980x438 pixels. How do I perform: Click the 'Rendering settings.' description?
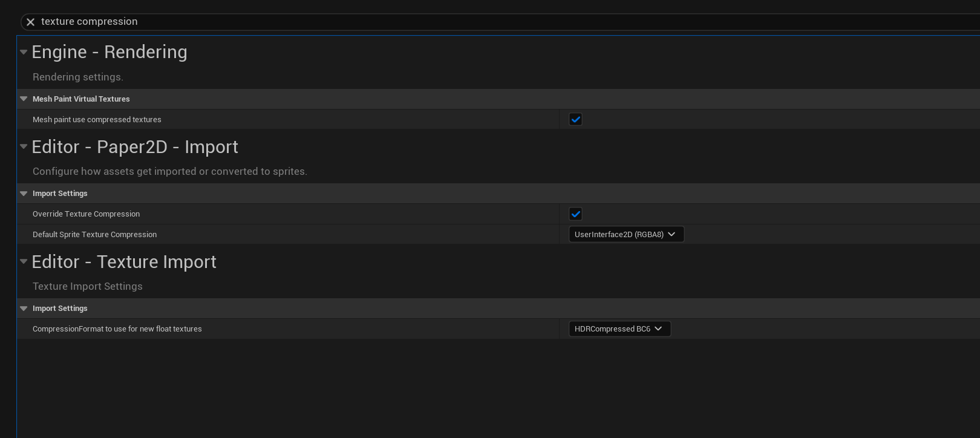(78, 77)
